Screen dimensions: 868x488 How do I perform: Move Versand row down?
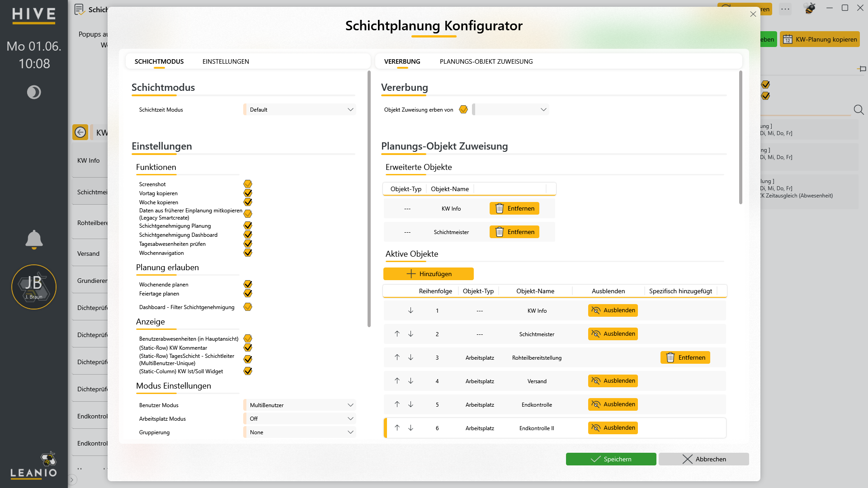410,381
